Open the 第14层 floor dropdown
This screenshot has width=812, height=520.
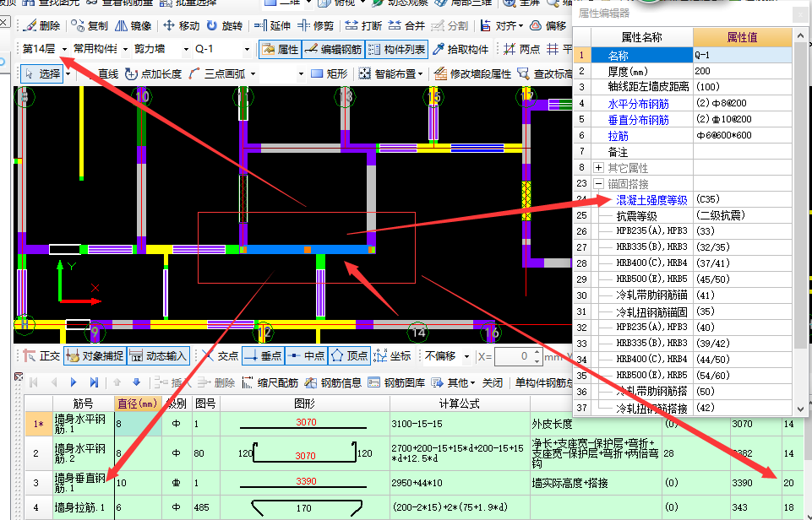point(65,49)
